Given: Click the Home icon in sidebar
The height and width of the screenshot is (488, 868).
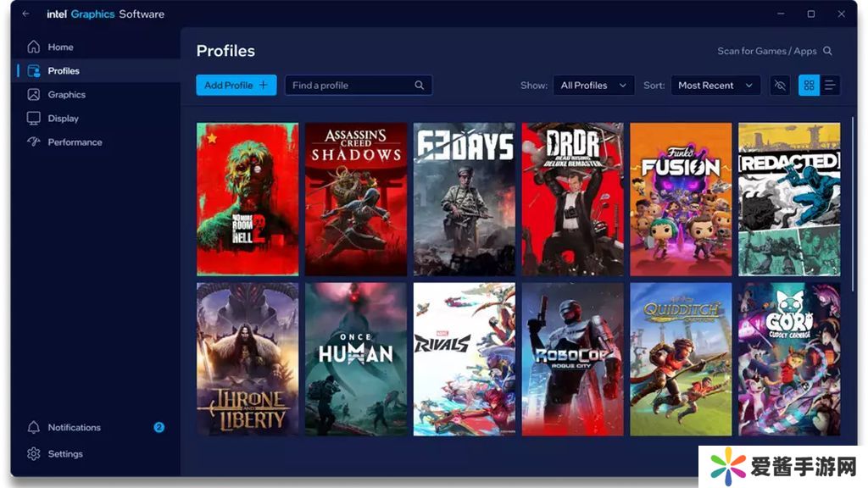Looking at the screenshot, I should click(x=34, y=47).
